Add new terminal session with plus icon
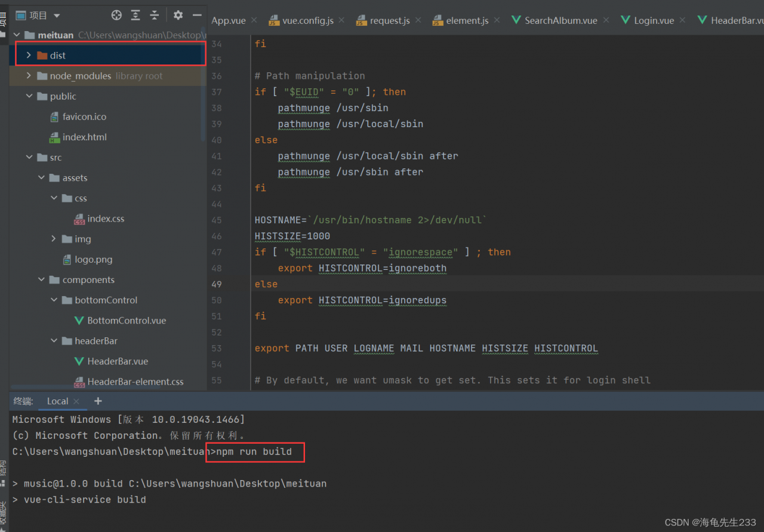The width and height of the screenshot is (764, 532). (x=98, y=401)
